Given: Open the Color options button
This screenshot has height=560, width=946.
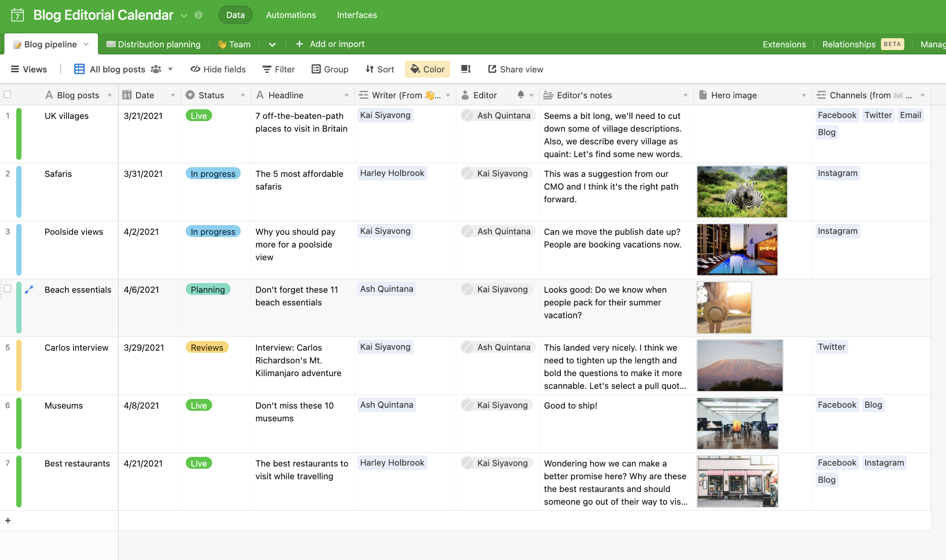Looking at the screenshot, I should click(x=427, y=69).
